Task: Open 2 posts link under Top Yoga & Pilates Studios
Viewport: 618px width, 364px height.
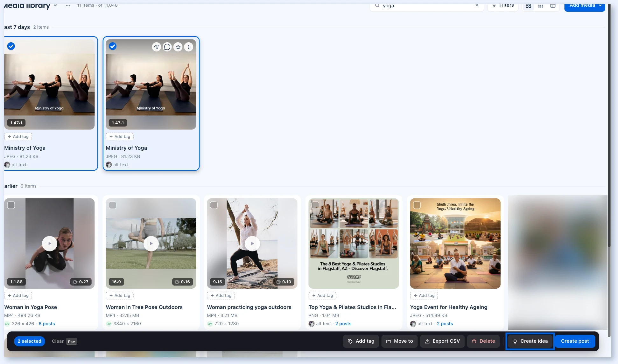Action: click(x=343, y=324)
